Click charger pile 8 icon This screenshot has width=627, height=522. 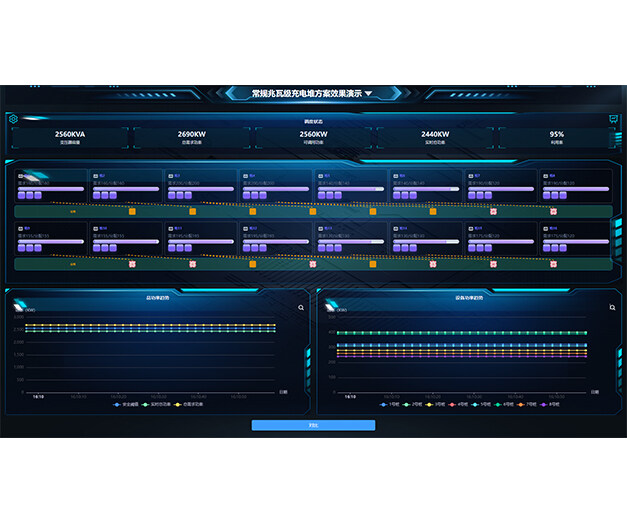tap(545, 176)
